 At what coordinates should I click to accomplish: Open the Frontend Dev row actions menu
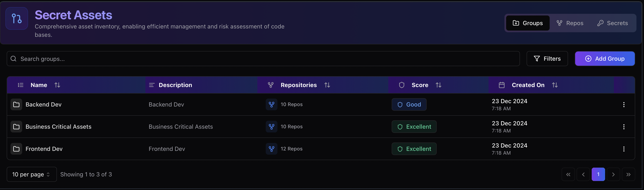(623, 149)
